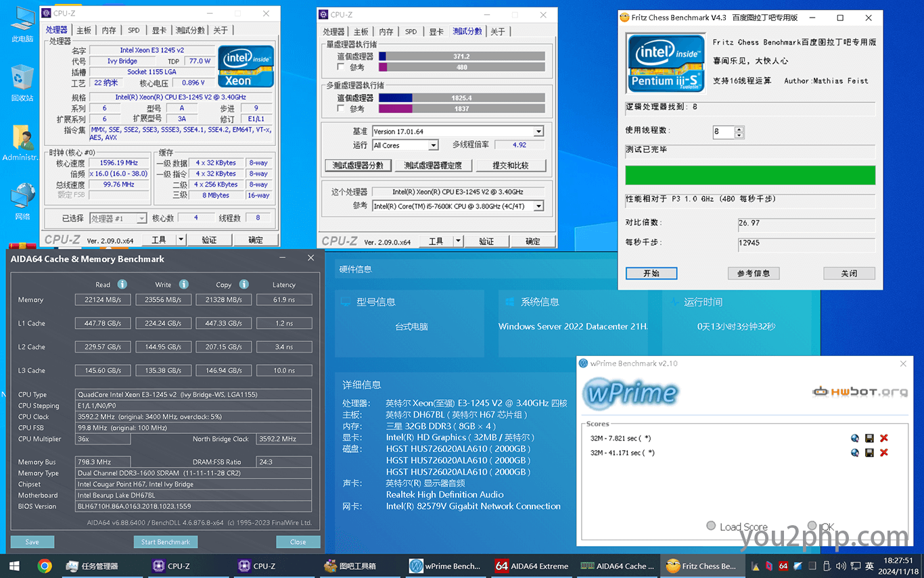The image size is (924, 578).
Task: Click the info icon beside Copy in AIDA64
Action: pyautogui.click(x=244, y=284)
